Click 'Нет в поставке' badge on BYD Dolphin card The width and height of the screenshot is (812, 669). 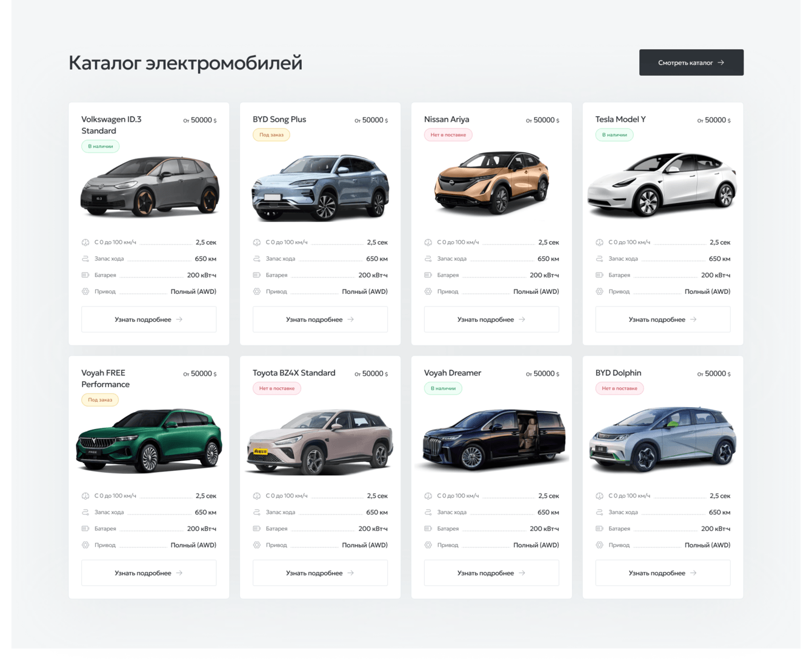click(619, 388)
